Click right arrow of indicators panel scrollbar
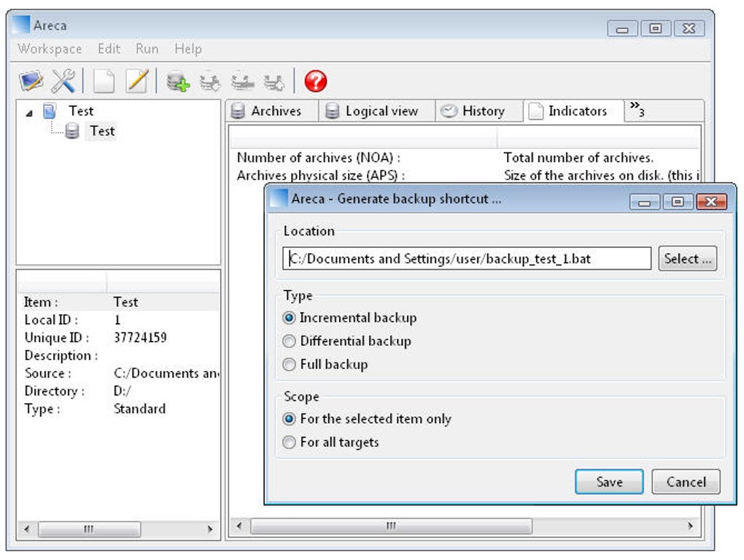Image resolution: width=744 pixels, height=560 pixels. (x=690, y=526)
